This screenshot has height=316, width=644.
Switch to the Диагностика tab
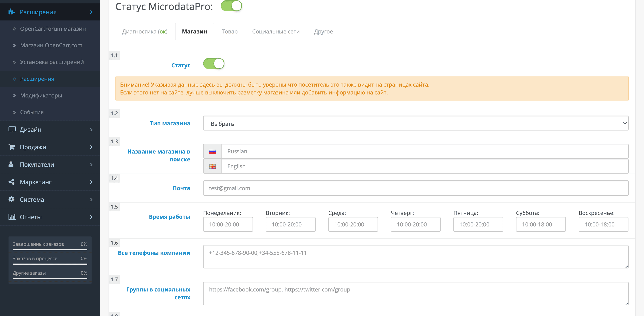[145, 32]
